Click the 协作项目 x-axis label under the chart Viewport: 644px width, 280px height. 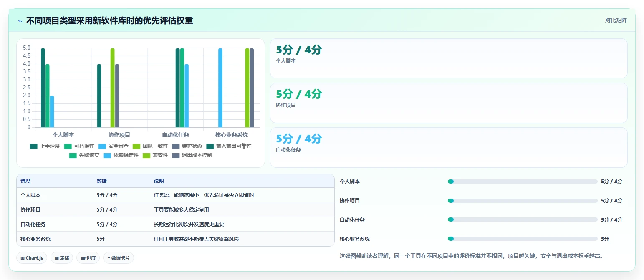[119, 135]
